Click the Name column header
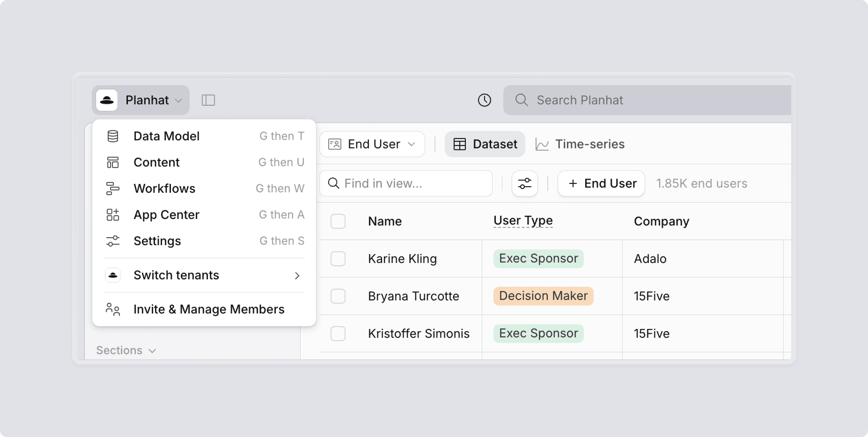The width and height of the screenshot is (868, 437). coord(385,221)
